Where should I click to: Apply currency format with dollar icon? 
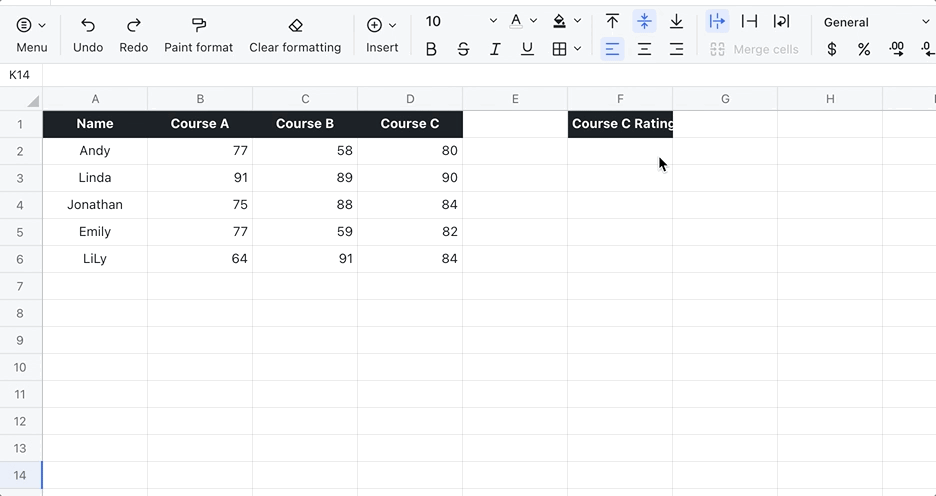[x=832, y=49]
